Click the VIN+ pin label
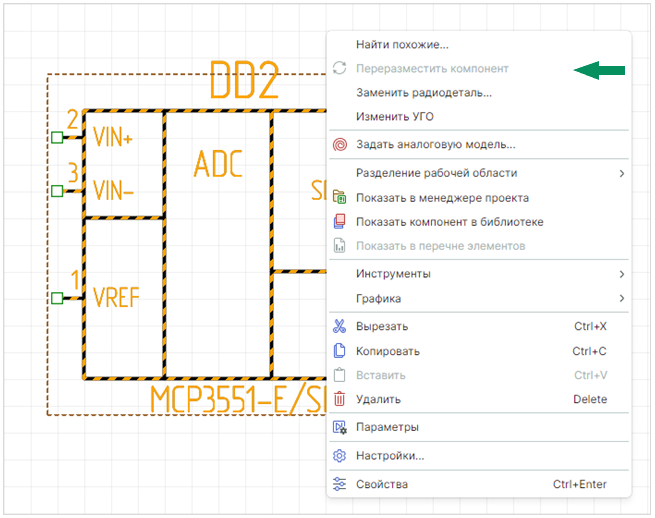 (x=113, y=137)
